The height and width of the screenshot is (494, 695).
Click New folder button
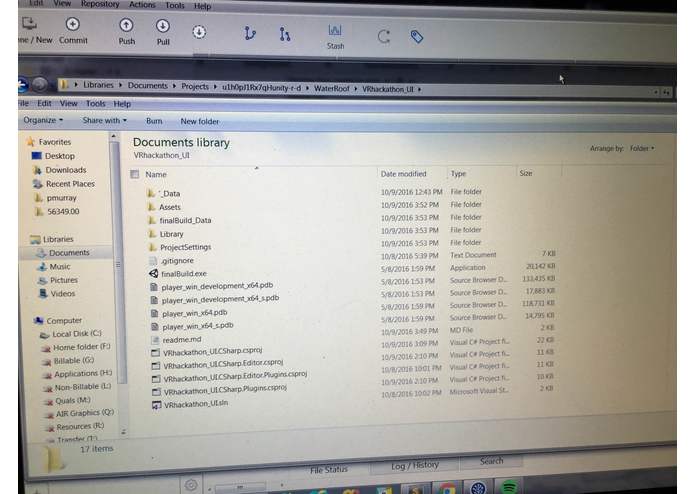tap(199, 121)
